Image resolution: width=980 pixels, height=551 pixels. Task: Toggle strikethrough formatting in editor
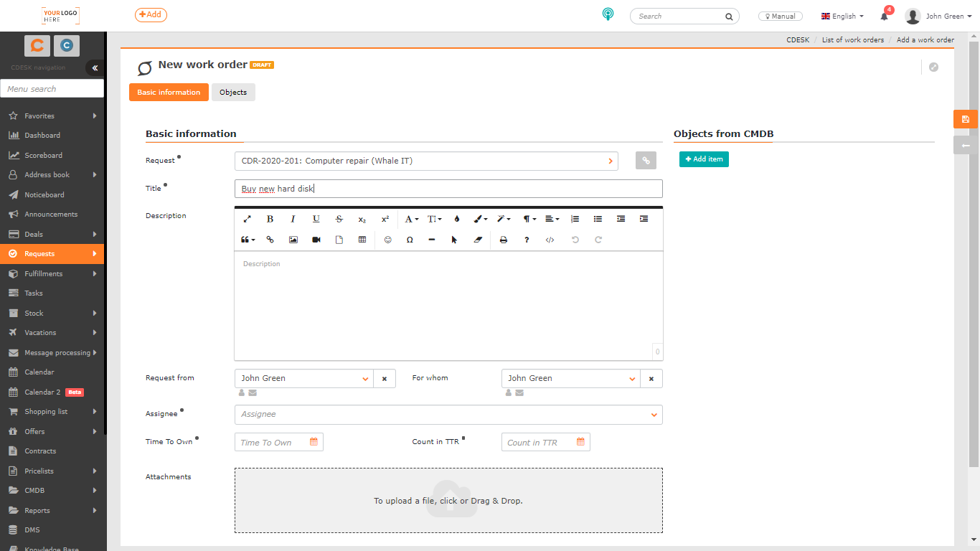339,219
